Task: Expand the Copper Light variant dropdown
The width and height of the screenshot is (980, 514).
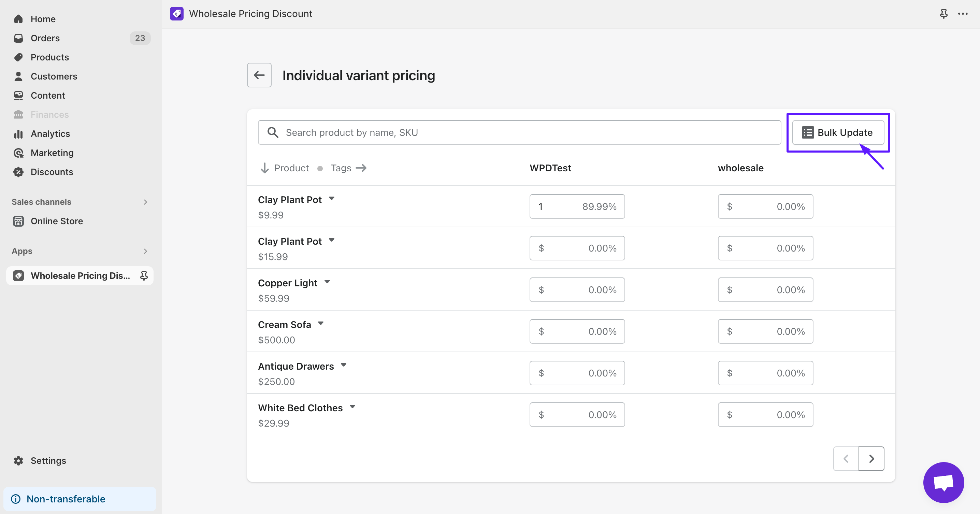Action: [327, 282]
